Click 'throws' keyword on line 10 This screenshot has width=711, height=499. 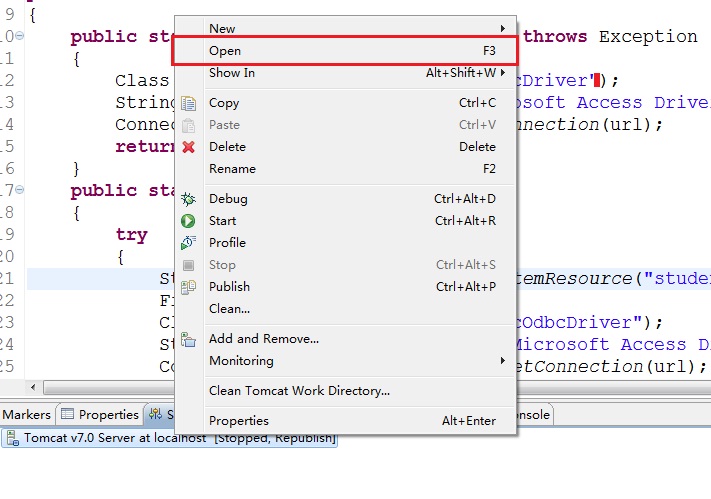click(x=555, y=36)
